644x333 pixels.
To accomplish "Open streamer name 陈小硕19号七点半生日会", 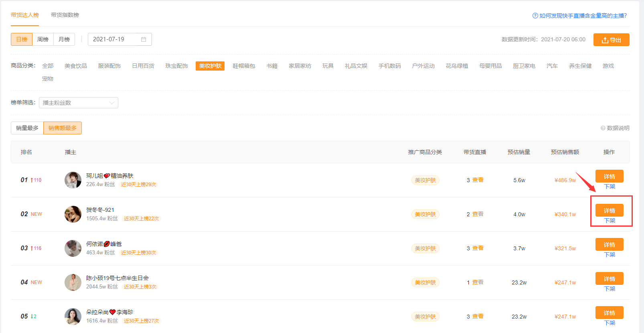I will tap(117, 278).
